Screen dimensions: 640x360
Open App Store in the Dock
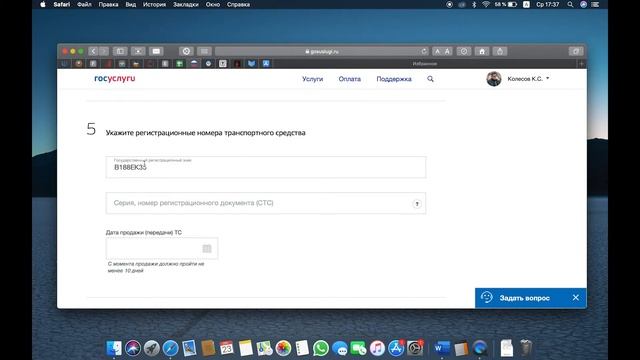pos(396,348)
